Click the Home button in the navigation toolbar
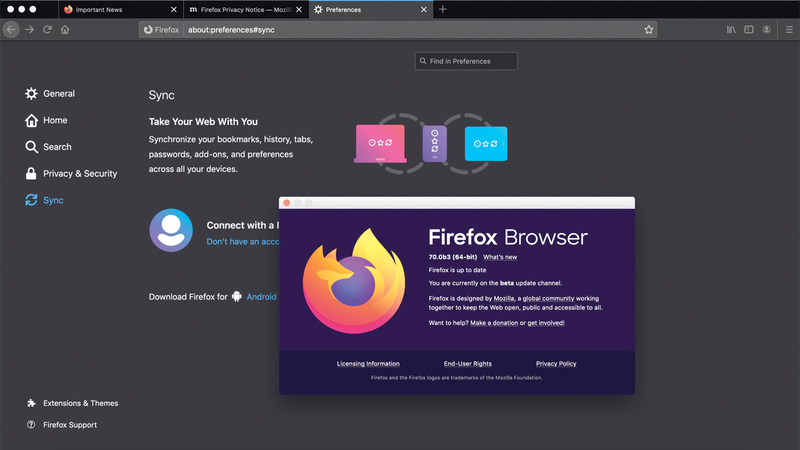This screenshot has height=450, width=800. coord(65,30)
